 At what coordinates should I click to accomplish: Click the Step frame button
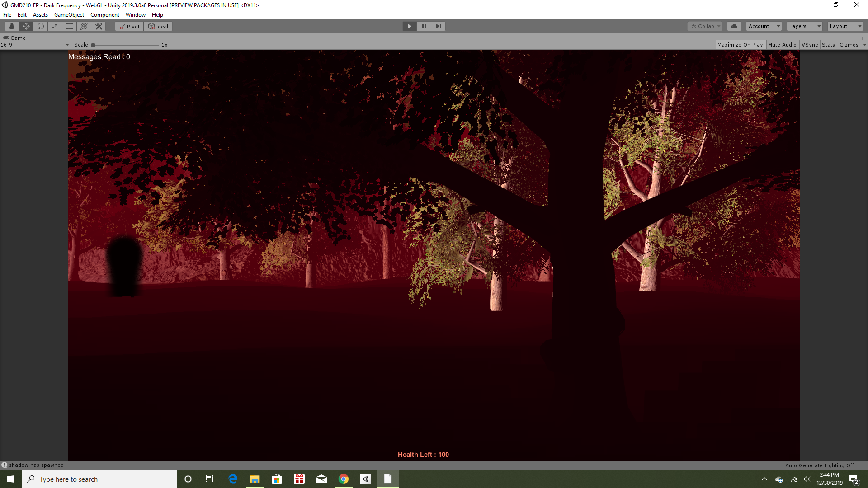[438, 26]
